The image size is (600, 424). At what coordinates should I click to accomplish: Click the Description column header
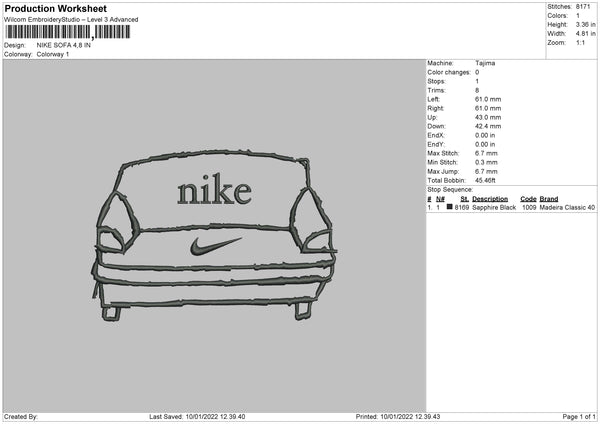(x=490, y=199)
